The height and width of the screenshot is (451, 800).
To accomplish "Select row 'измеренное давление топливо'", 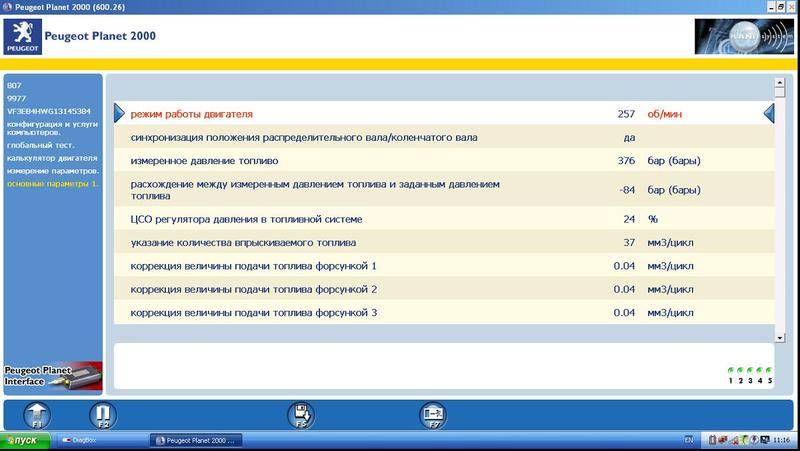I will (211, 160).
